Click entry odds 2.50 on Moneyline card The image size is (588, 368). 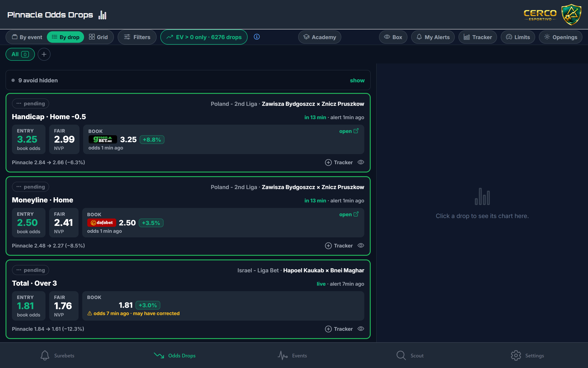[29, 222]
